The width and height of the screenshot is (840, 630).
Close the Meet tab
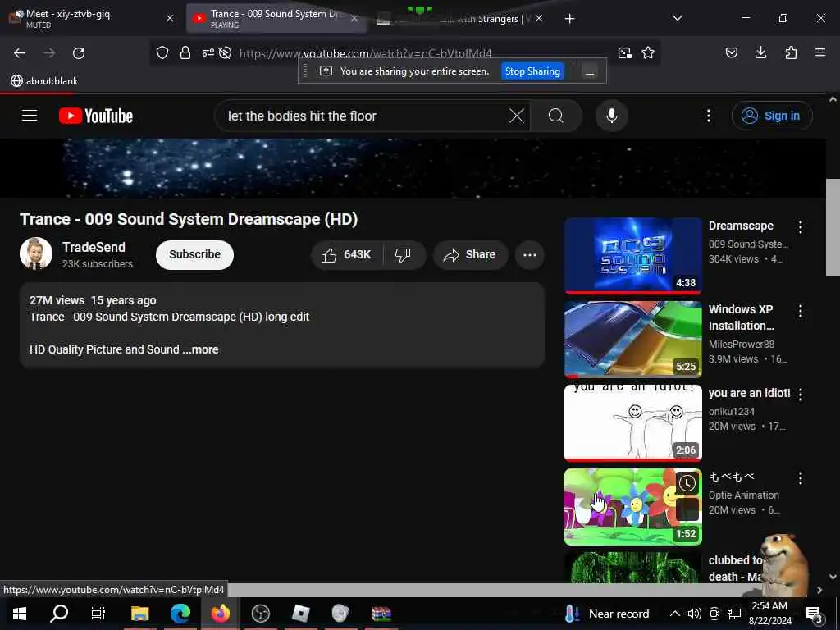pos(170,18)
